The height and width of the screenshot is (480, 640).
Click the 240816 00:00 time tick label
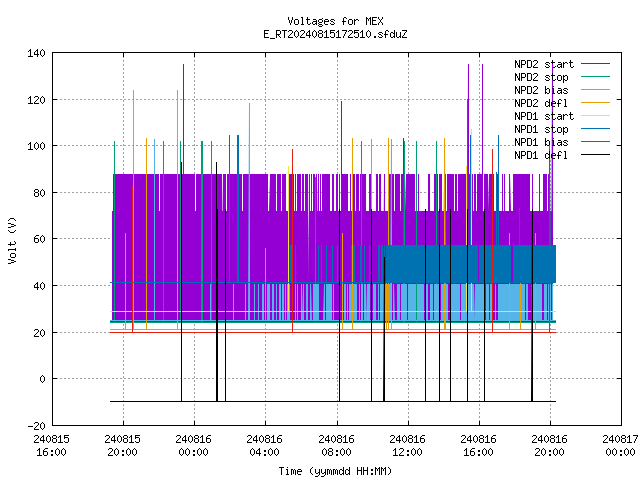(193, 445)
